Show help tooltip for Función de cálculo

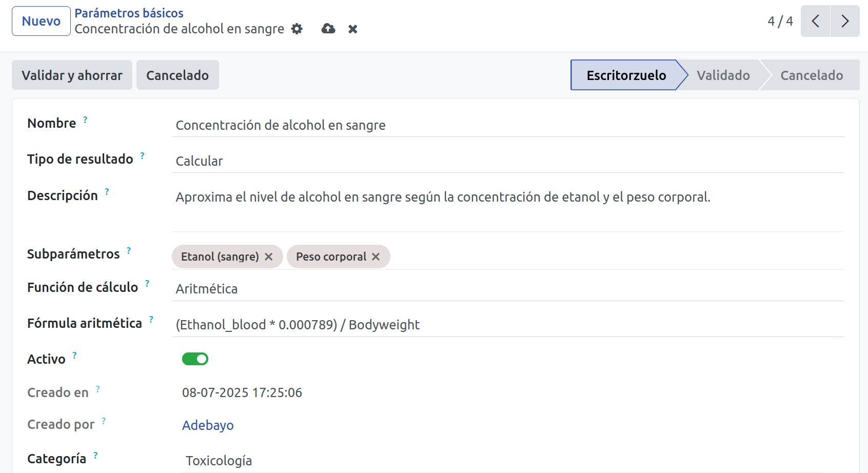click(147, 283)
